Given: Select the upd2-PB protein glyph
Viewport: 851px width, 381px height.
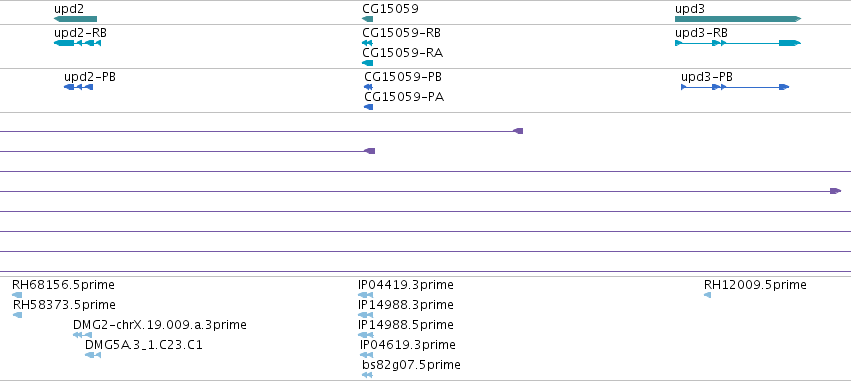Looking at the screenshot, I should (79, 87).
